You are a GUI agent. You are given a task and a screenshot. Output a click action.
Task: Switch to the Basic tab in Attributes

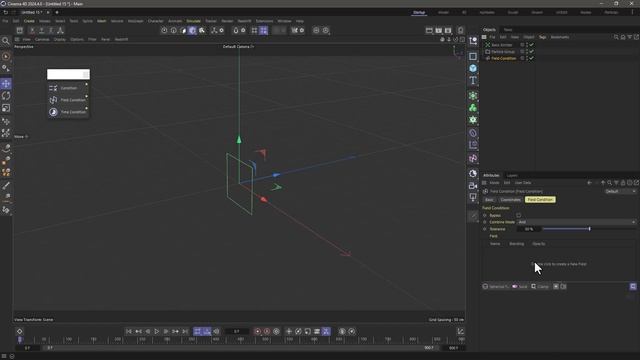tap(489, 200)
